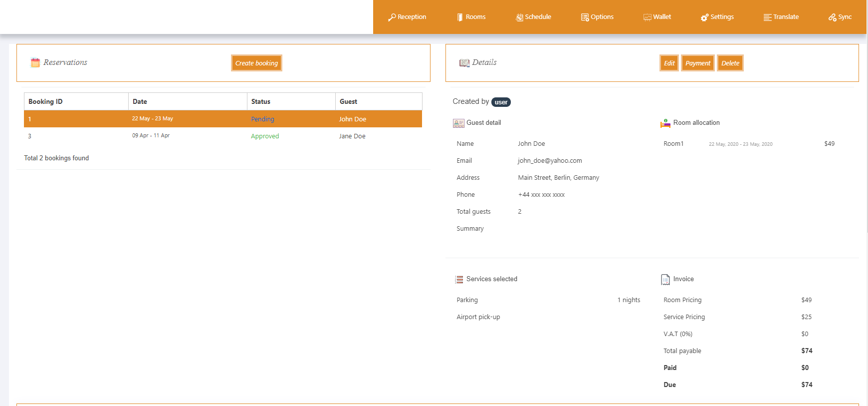The width and height of the screenshot is (868, 406).
Task: Click the Schedule calendar icon
Action: [519, 17]
